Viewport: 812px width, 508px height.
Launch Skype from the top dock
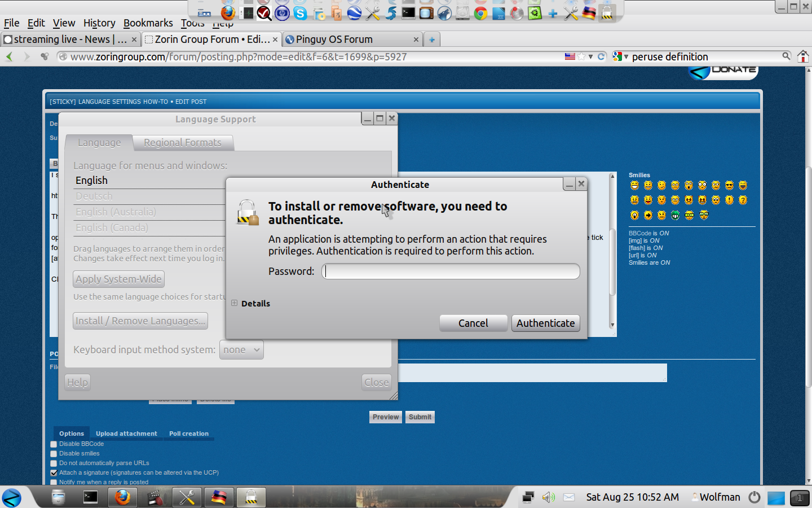(x=300, y=12)
